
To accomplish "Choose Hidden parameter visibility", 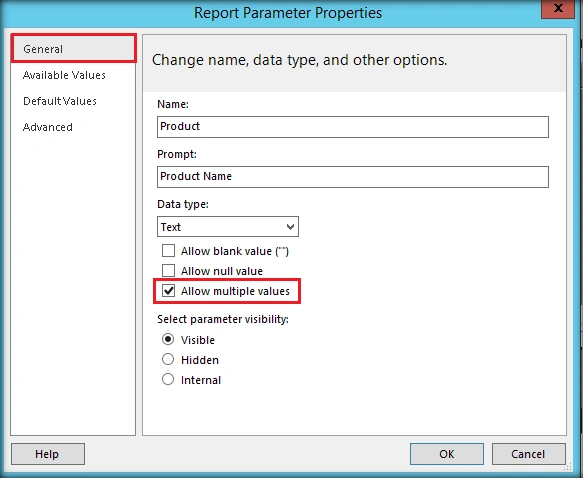I will (168, 359).
